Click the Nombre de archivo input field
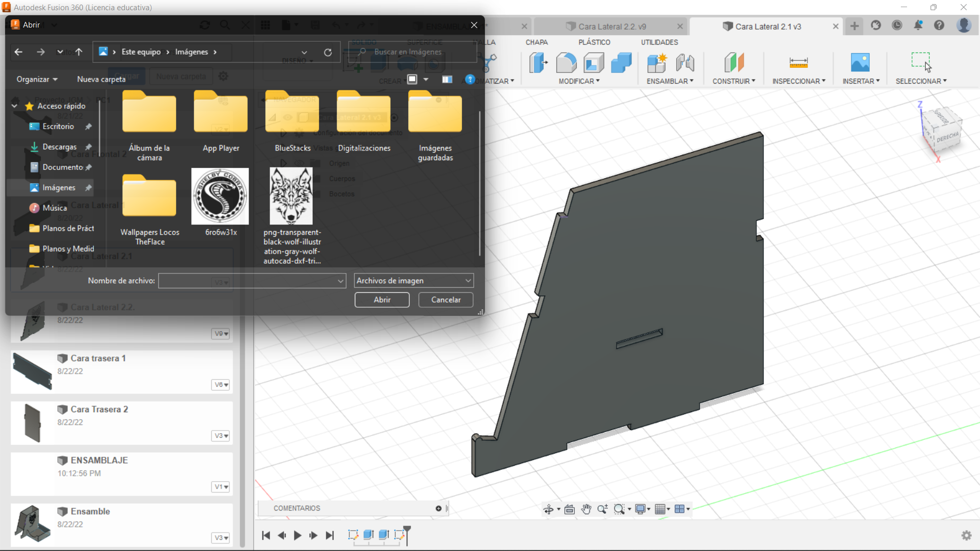This screenshot has height=551, width=980. pyautogui.click(x=252, y=281)
